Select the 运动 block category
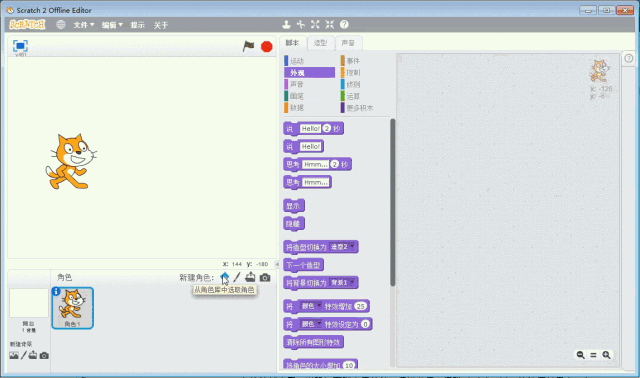Viewport: 640px width, 378px height. point(309,61)
